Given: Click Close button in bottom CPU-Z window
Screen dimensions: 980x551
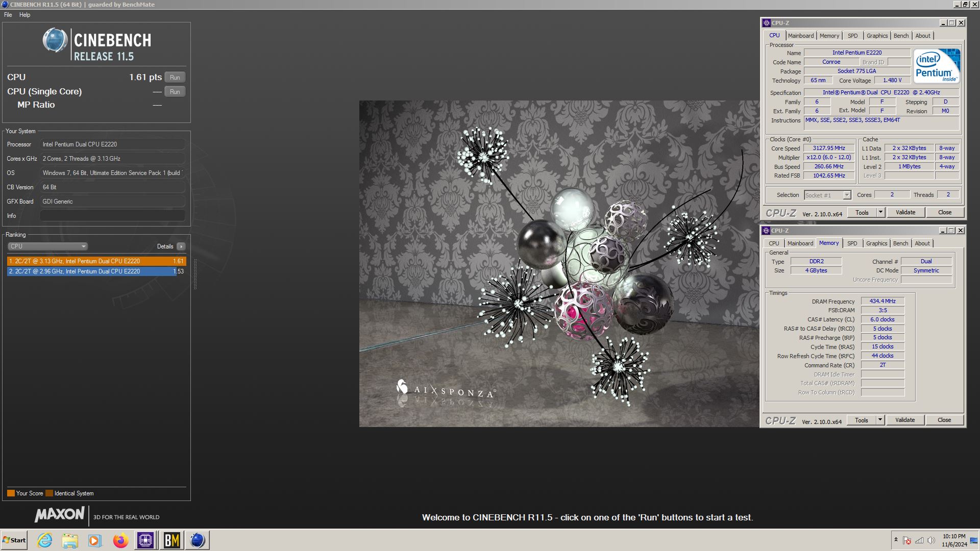Looking at the screenshot, I should (944, 420).
